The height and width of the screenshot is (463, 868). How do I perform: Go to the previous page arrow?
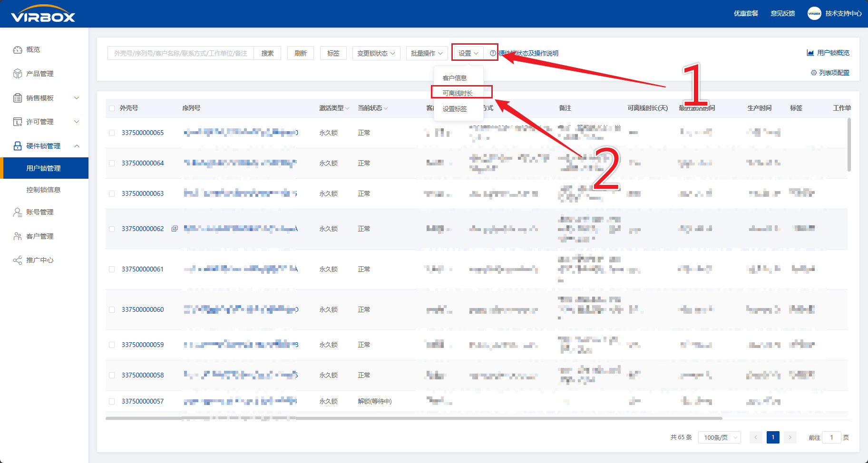(756, 437)
